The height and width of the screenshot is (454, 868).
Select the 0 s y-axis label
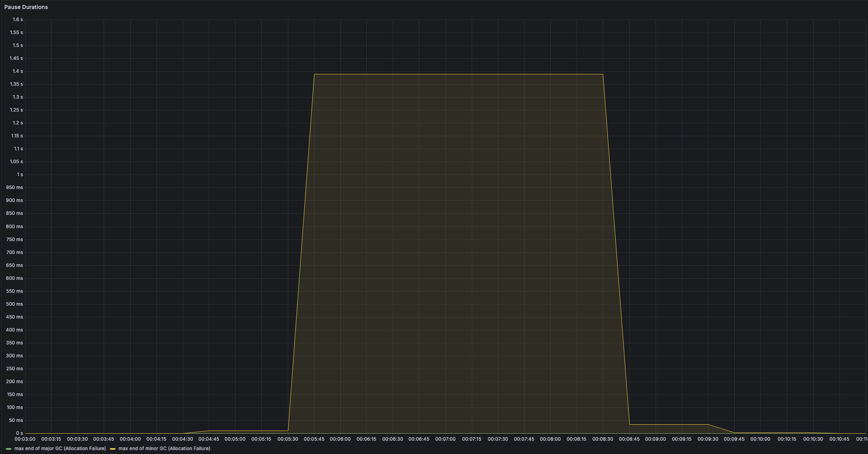[19, 433]
